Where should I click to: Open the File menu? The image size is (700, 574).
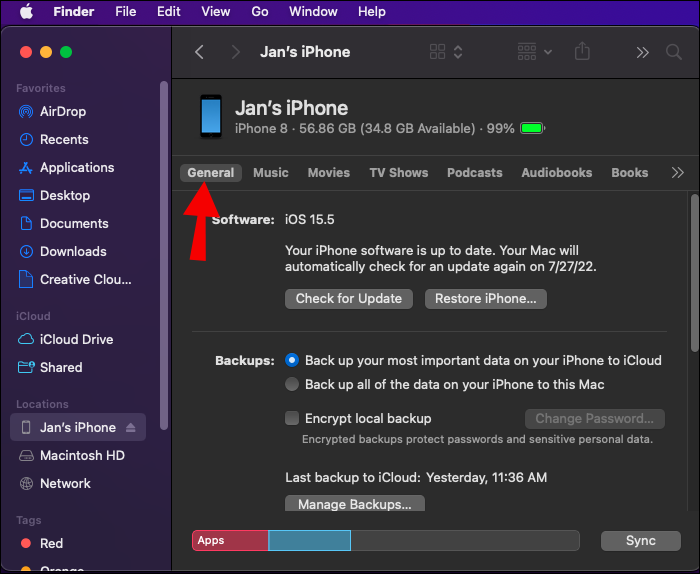point(125,12)
